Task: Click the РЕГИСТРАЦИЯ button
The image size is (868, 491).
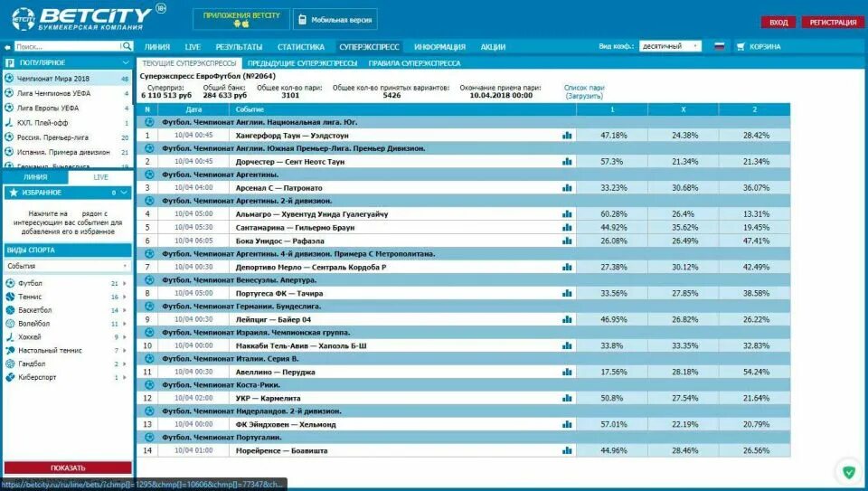Action: point(833,23)
